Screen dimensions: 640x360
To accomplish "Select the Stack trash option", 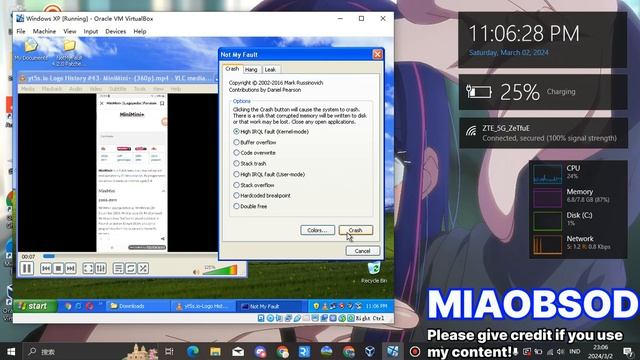I will click(250, 163).
